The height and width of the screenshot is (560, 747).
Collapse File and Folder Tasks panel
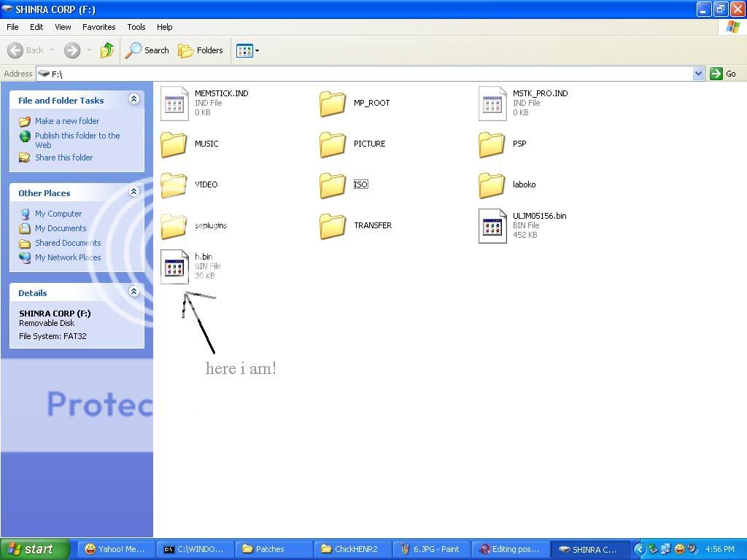(x=134, y=99)
